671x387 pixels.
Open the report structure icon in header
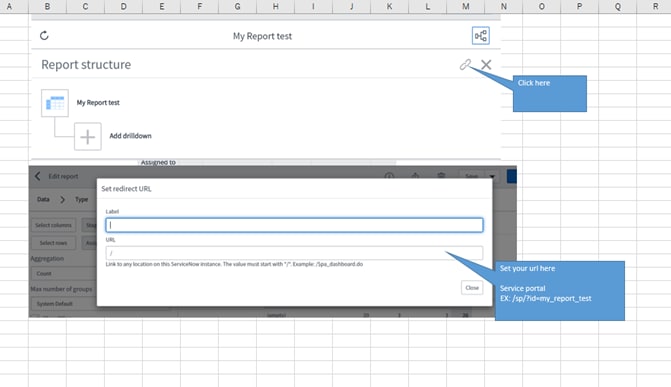click(x=481, y=36)
